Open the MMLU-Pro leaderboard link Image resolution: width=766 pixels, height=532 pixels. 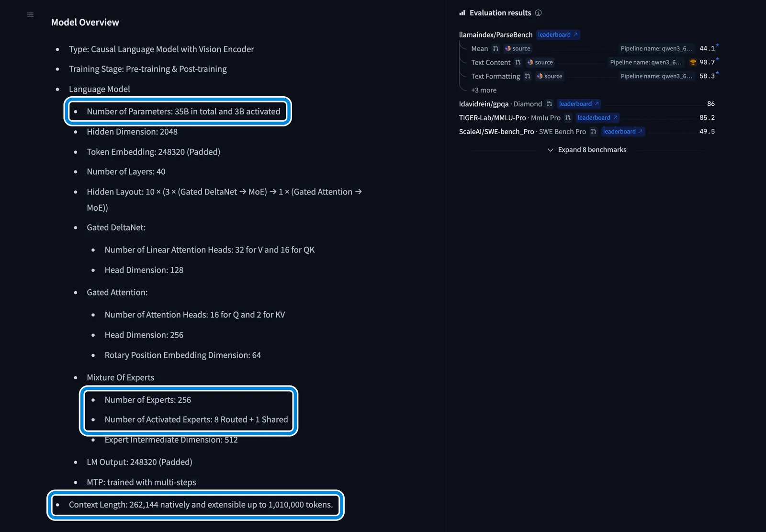(597, 118)
